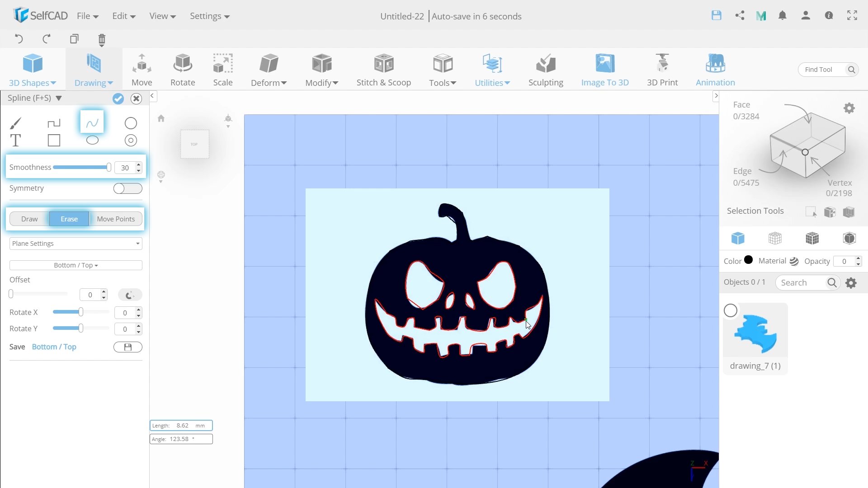Open the 3D Print tool
The image size is (868, 488).
coord(662,70)
